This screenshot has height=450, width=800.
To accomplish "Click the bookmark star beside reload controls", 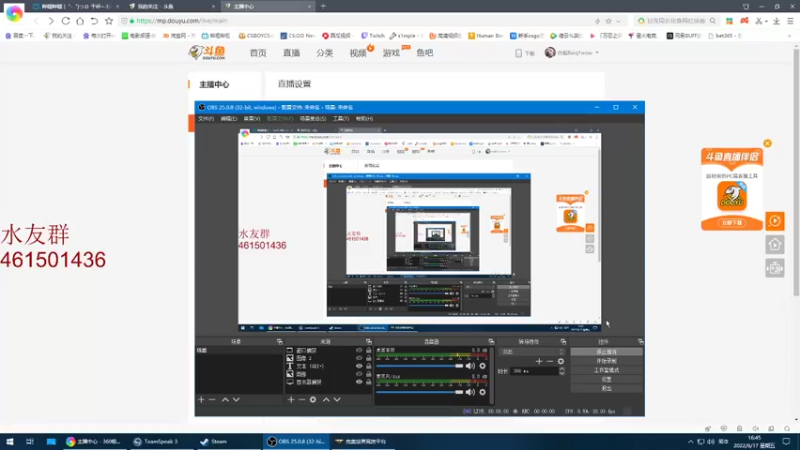I will (x=109, y=21).
